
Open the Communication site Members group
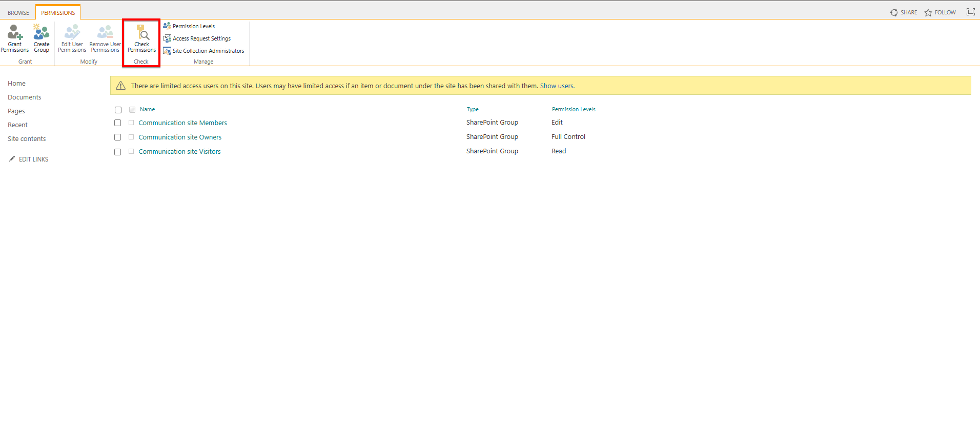pos(183,123)
